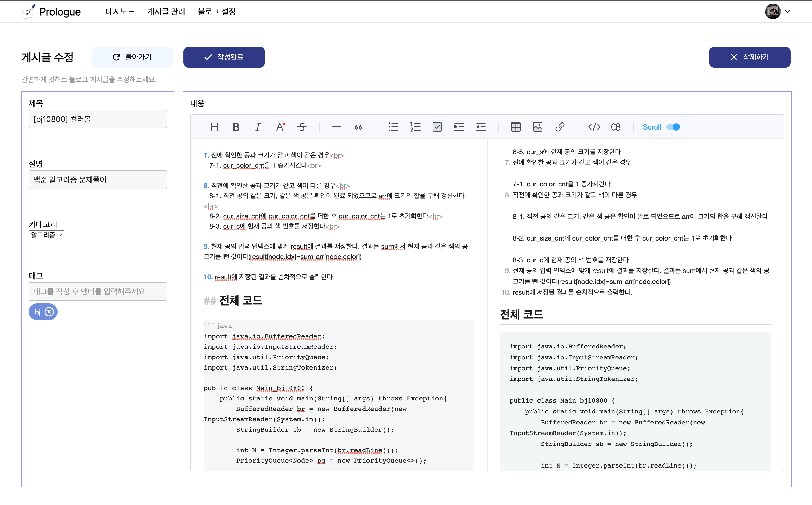Open the 알고리즘 category dropdown
812x505 pixels.
47,235
